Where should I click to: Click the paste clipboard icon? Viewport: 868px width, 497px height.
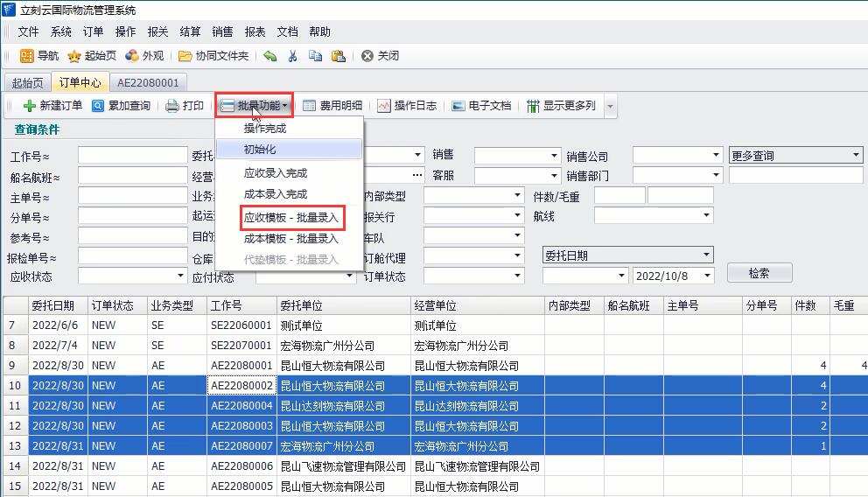(338, 56)
